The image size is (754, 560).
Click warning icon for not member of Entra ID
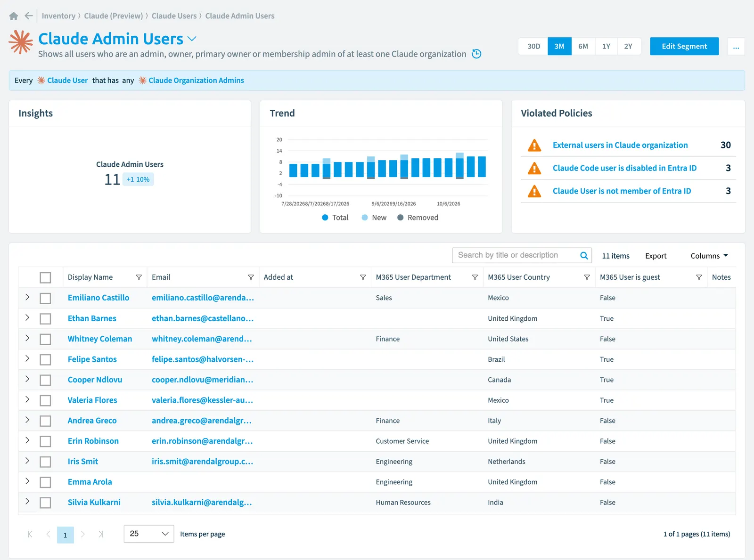coord(534,191)
